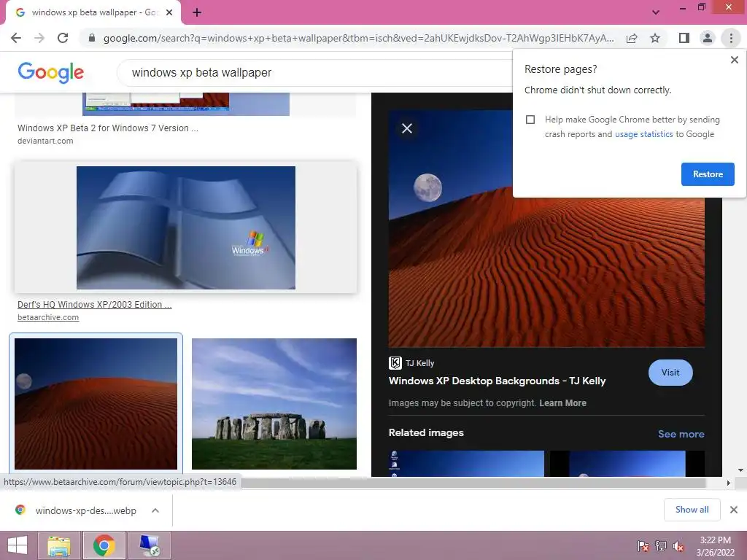Open File Explorer from the taskbar
747x560 pixels.
[59, 545]
